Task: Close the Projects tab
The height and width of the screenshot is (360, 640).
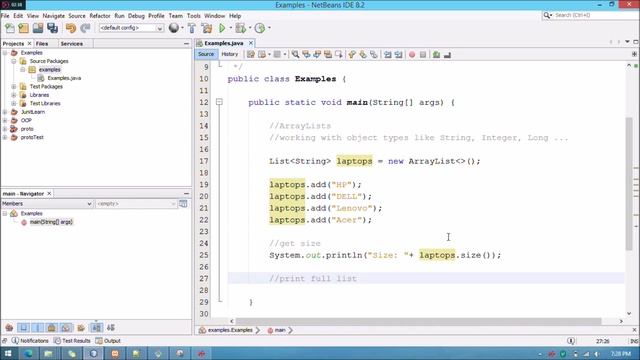Action: [29, 43]
